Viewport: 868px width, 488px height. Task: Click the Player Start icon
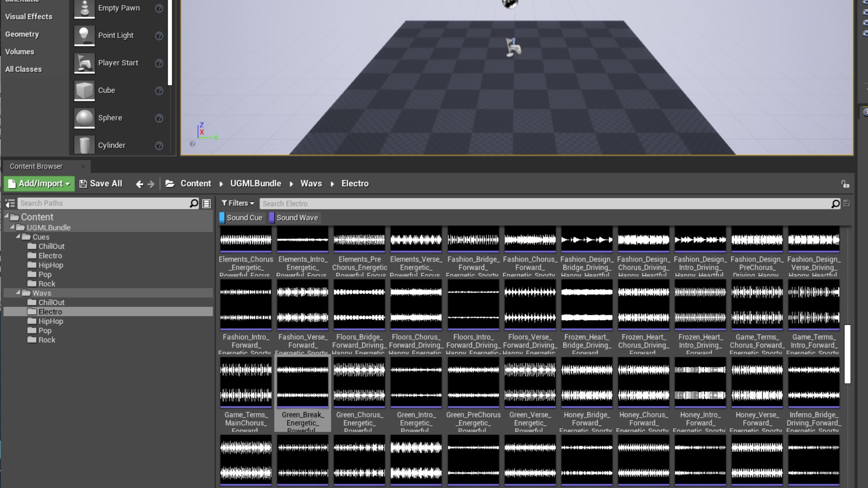(84, 63)
